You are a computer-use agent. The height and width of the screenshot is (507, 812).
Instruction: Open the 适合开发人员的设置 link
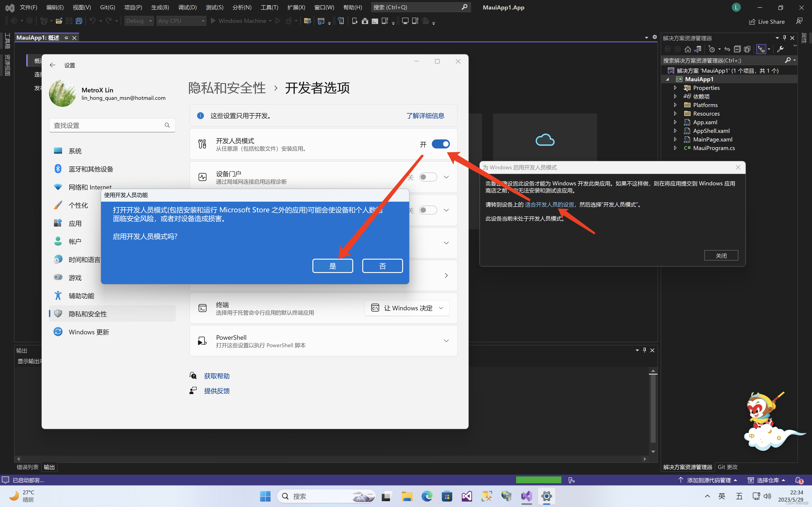549,205
